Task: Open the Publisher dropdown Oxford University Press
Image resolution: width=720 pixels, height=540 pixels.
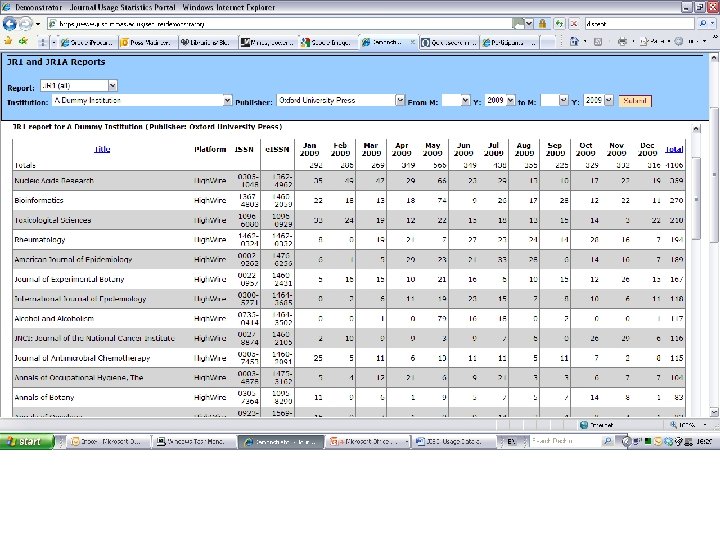Action: point(341,101)
